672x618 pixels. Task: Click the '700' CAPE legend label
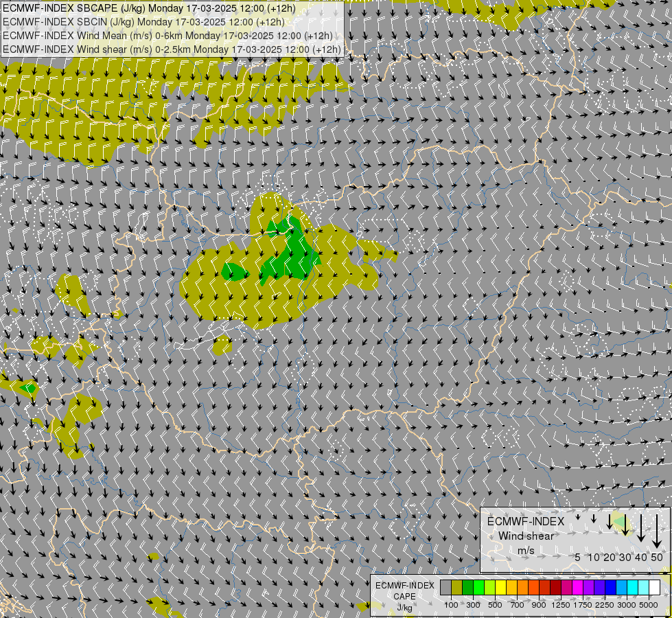pos(518,605)
